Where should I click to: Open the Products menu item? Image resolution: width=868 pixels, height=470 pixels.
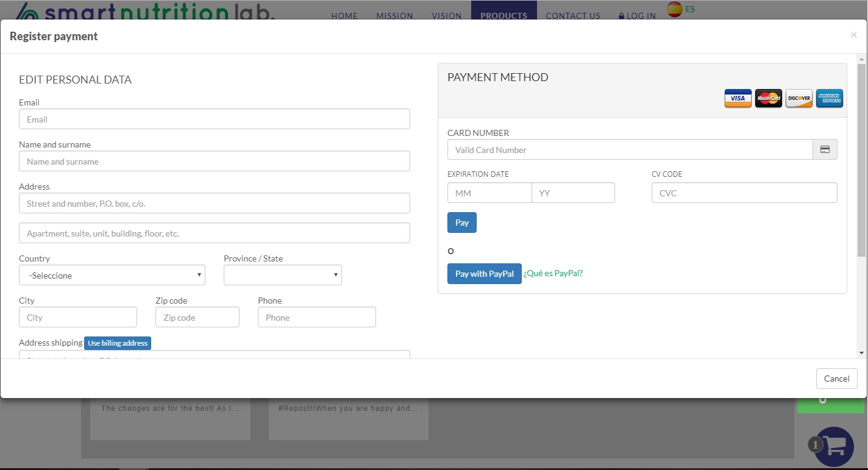click(503, 16)
